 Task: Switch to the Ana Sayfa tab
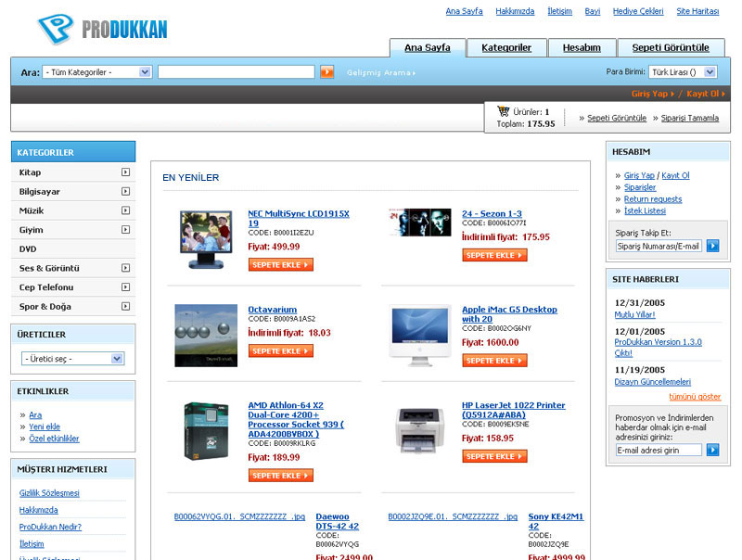[x=428, y=48]
